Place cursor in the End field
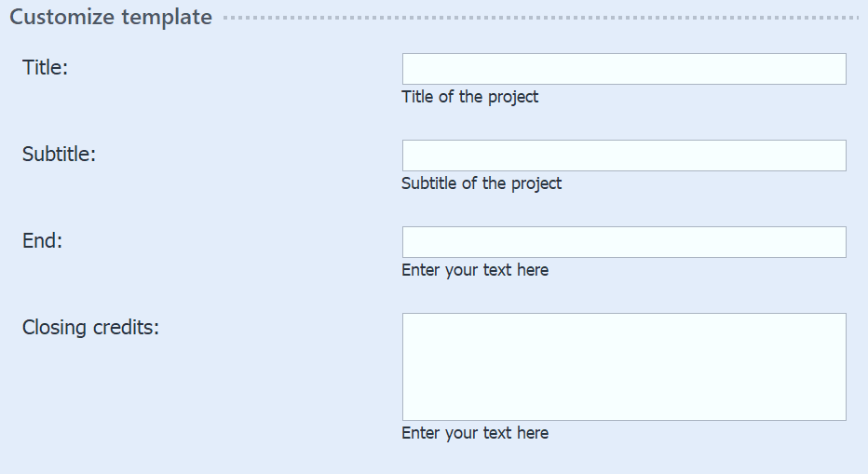Image resolution: width=868 pixels, height=474 pixels. pos(624,242)
